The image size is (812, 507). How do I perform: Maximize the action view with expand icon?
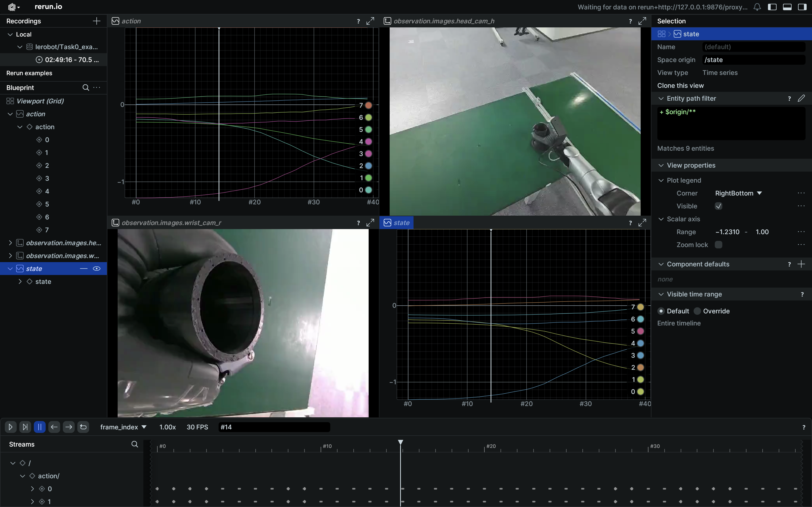coord(370,21)
